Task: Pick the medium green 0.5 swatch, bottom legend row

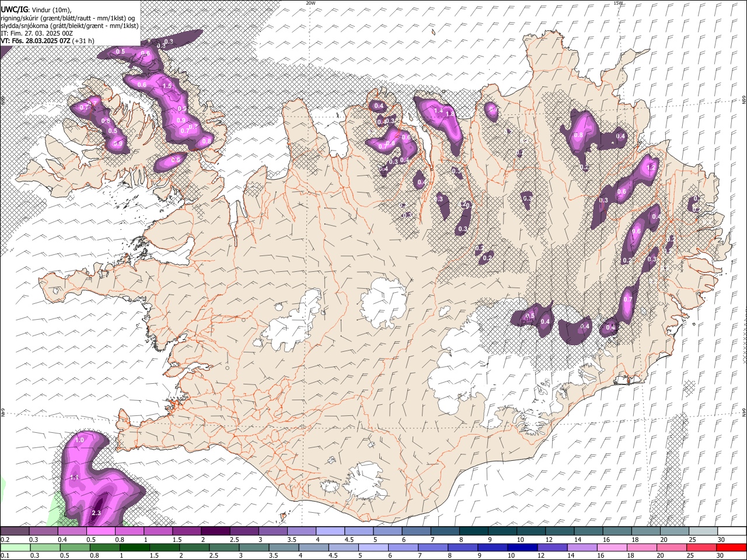Action: (75, 547)
